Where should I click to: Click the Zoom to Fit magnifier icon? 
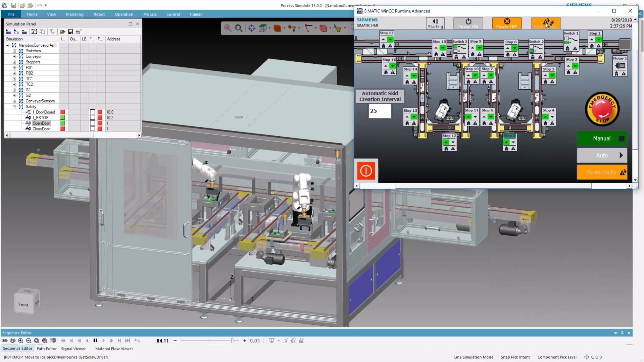tap(239, 28)
